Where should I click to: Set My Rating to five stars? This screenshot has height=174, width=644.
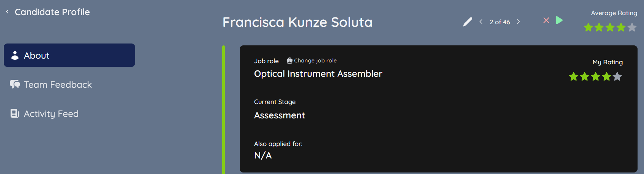pos(617,77)
